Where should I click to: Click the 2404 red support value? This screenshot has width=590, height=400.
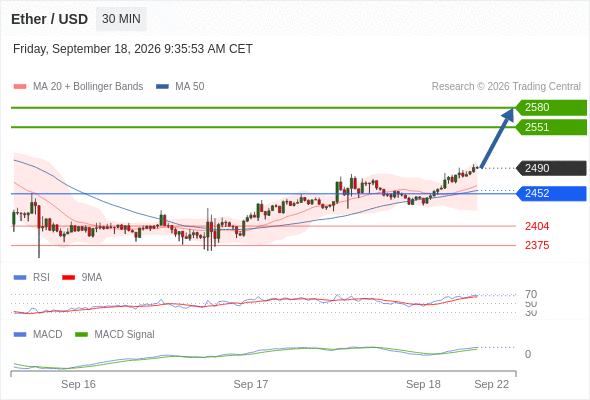pyautogui.click(x=537, y=226)
